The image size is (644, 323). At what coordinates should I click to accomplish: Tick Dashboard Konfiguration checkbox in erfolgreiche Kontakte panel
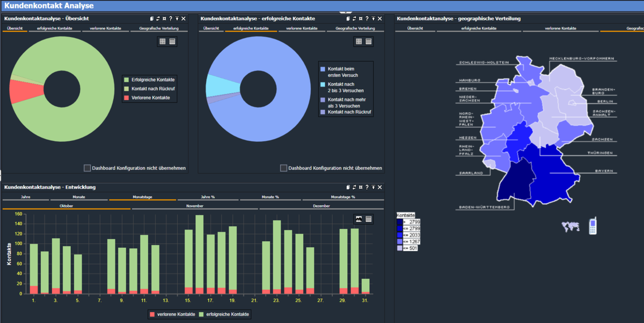coord(284,168)
